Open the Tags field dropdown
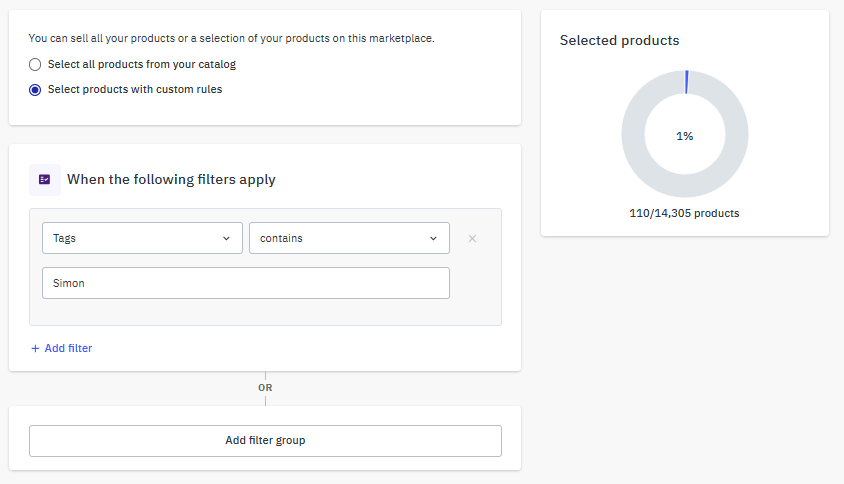This screenshot has width=844, height=484. coord(142,238)
